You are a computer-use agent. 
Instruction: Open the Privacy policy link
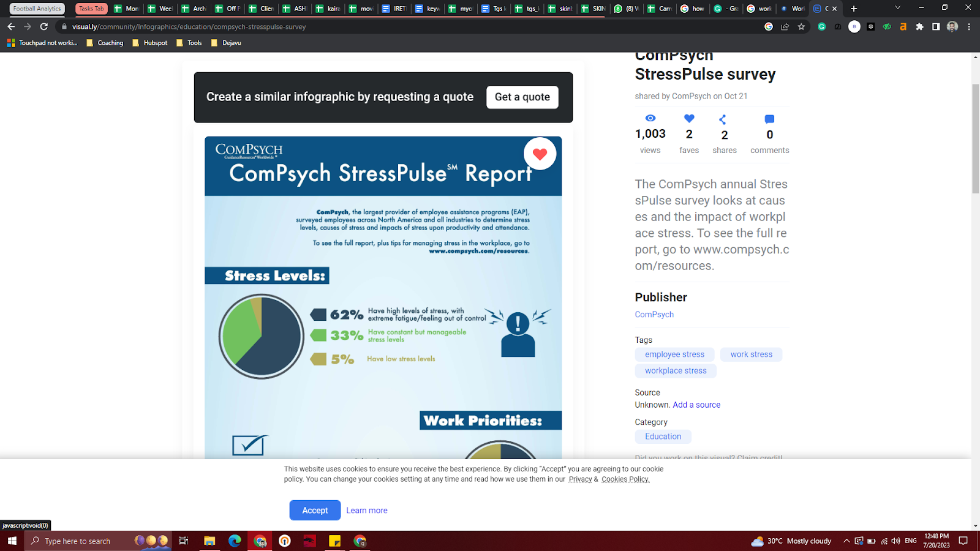coord(580,479)
